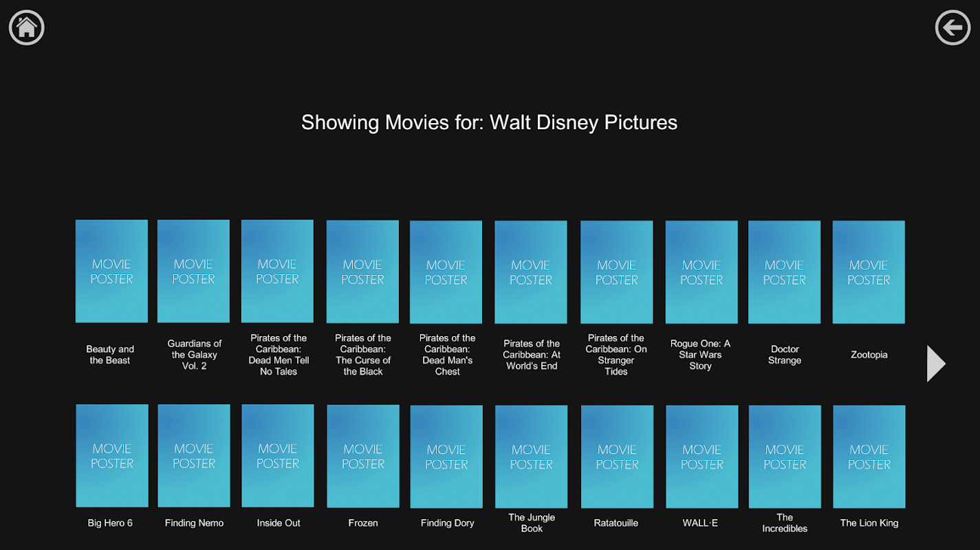
Task: Select the Inside Out poster
Action: [x=278, y=456]
